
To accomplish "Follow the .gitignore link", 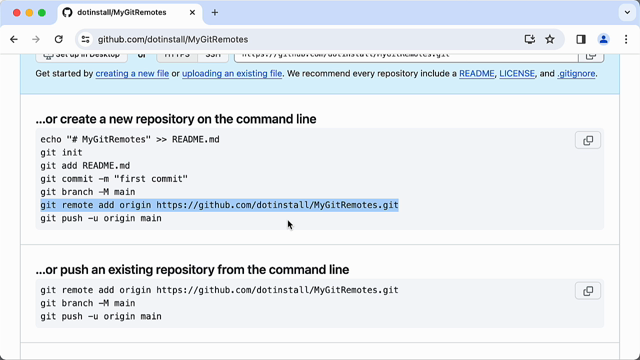I will pyautogui.click(x=576, y=73).
